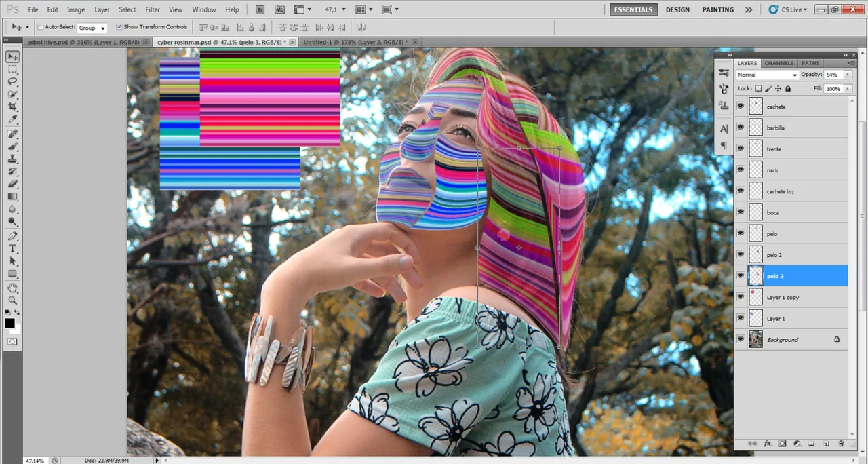Select the Path Selection tool
The height and width of the screenshot is (464, 868).
point(12,261)
